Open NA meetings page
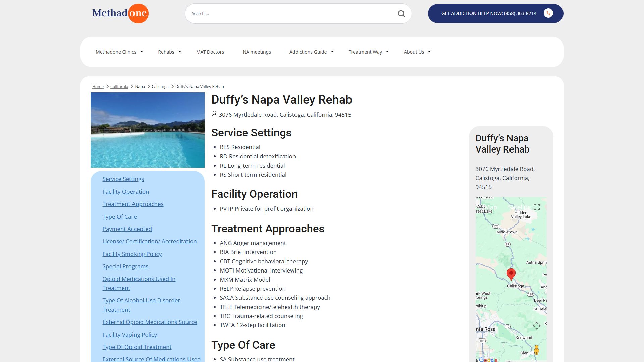The width and height of the screenshot is (644, 362). [x=257, y=52]
